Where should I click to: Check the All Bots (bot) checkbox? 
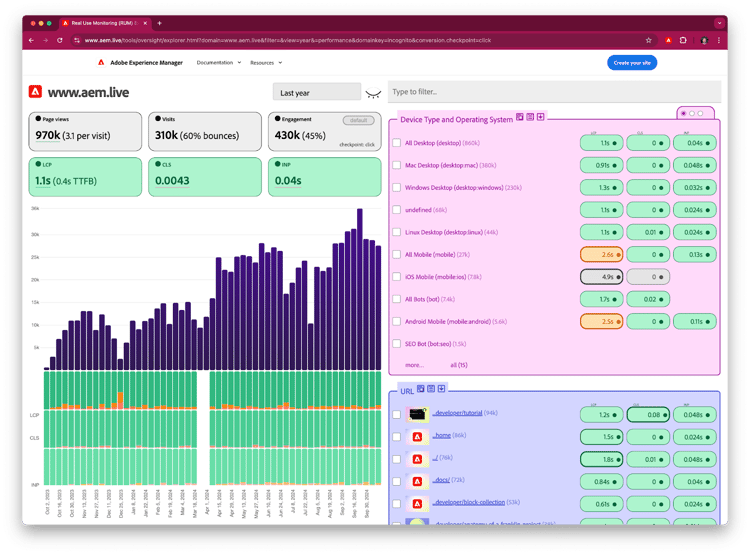[397, 299]
